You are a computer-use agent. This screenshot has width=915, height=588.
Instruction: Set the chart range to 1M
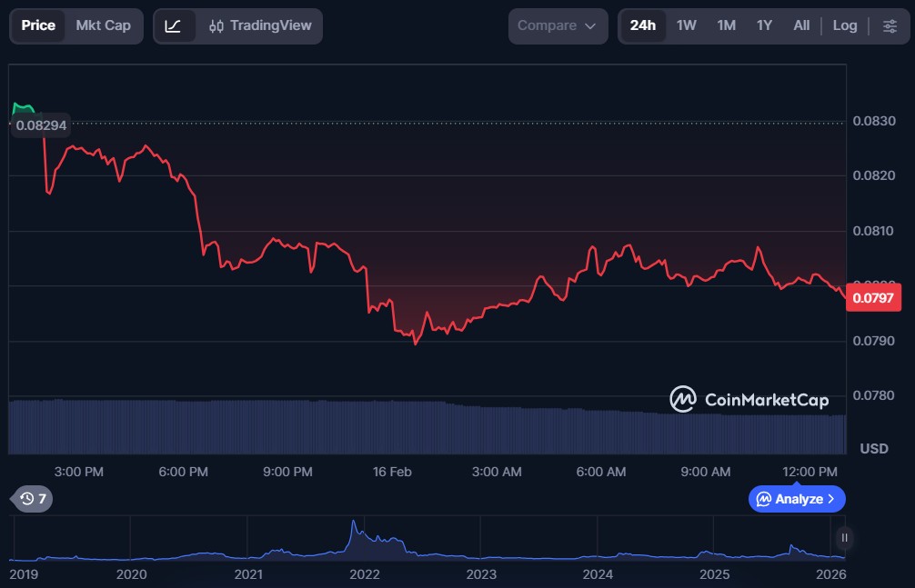coord(726,25)
